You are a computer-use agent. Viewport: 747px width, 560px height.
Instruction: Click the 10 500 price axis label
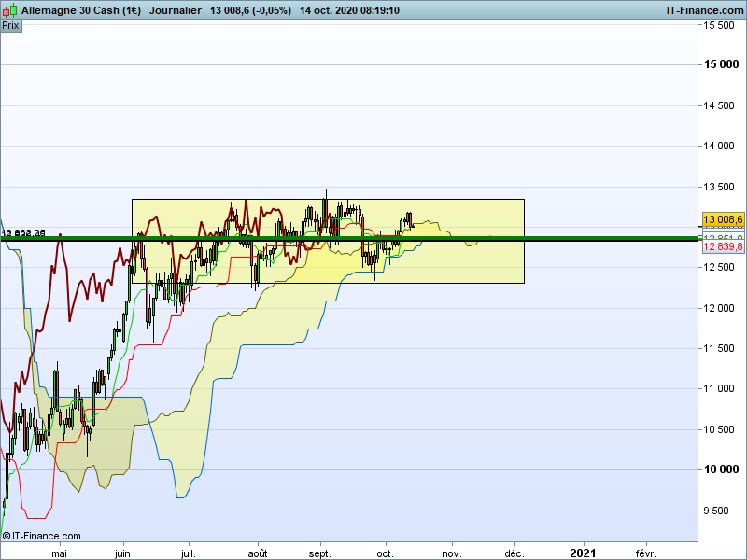(719, 429)
